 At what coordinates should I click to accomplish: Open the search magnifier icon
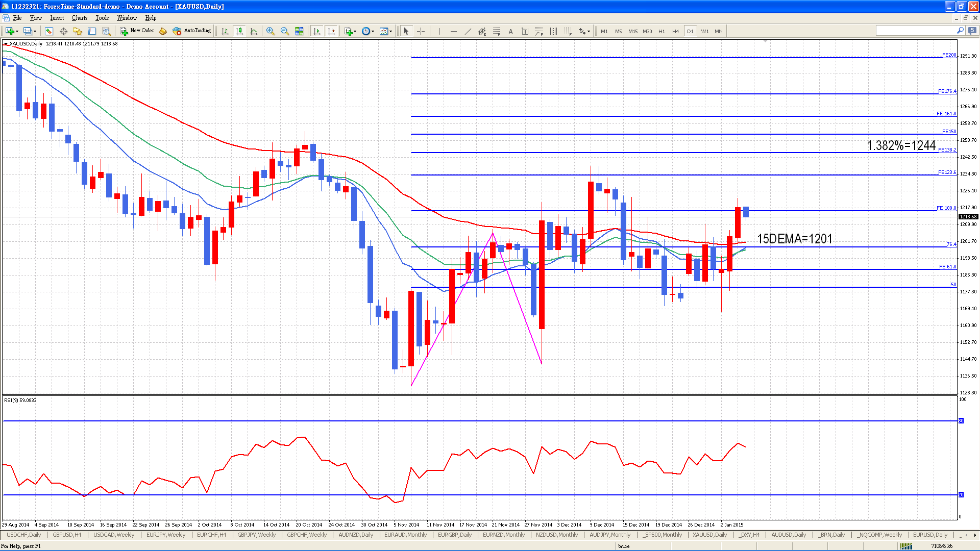[x=960, y=31]
